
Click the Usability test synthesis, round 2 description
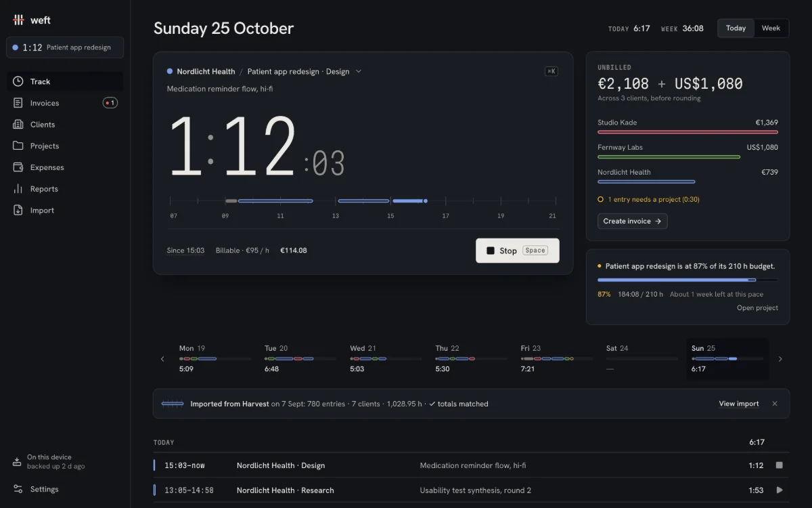point(476,490)
